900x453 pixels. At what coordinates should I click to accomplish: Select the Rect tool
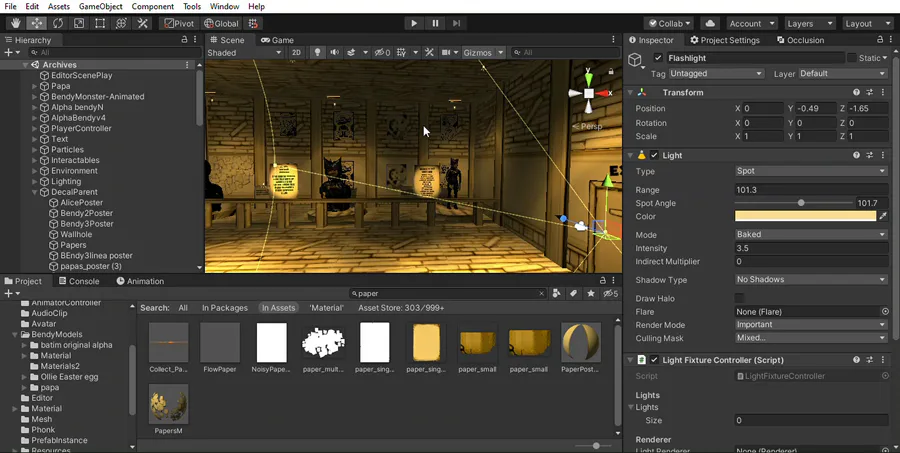click(100, 24)
